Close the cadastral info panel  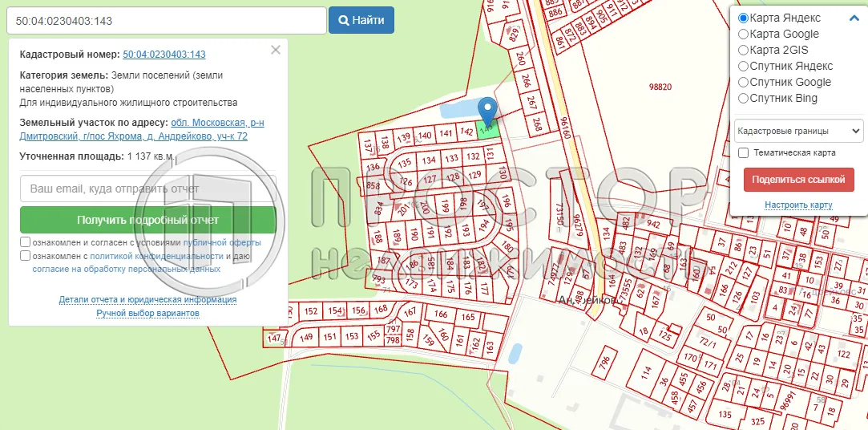click(x=276, y=50)
